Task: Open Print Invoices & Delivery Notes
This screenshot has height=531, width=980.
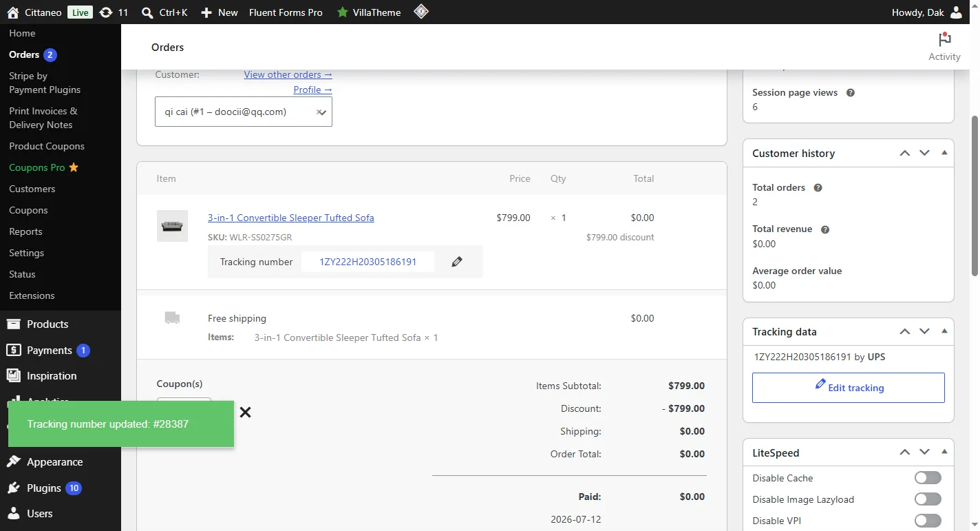Action: tap(43, 118)
